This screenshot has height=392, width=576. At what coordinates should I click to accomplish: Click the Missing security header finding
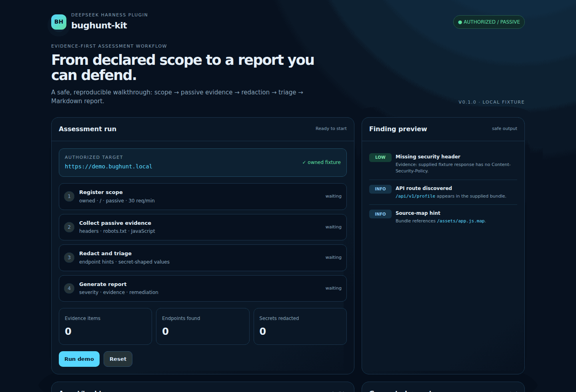coord(443,164)
